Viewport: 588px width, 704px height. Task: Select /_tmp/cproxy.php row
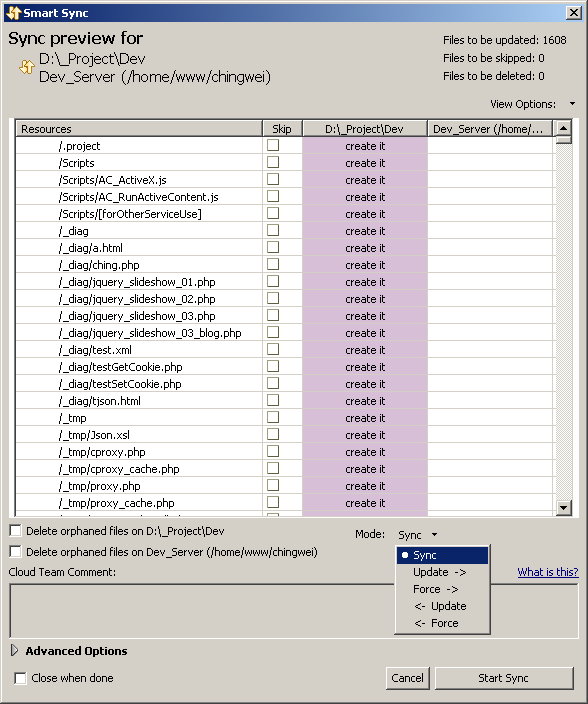285,452
